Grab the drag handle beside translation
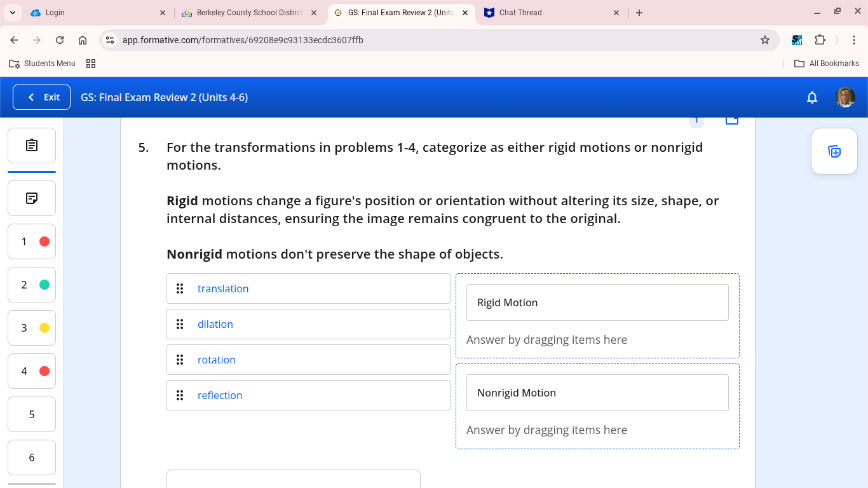 coord(180,288)
